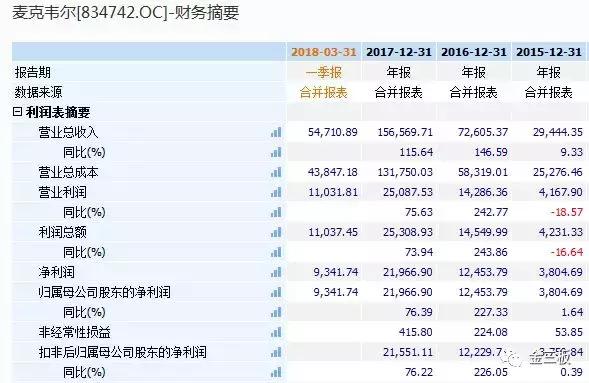Select value 243.86 in 利润总额 同比
589x383 pixels.
(x=491, y=252)
